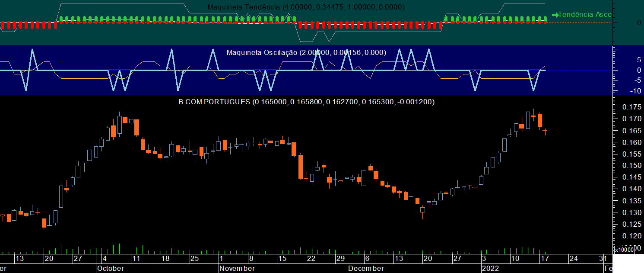Click the B.COM.PORTUGUES chart title
The image size is (644, 273).
point(306,102)
